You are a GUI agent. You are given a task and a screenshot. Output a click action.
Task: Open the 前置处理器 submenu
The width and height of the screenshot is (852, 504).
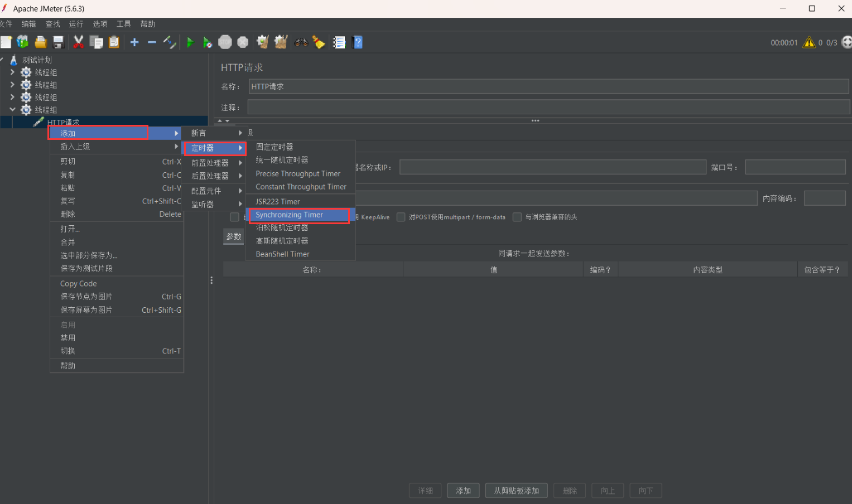pos(215,163)
